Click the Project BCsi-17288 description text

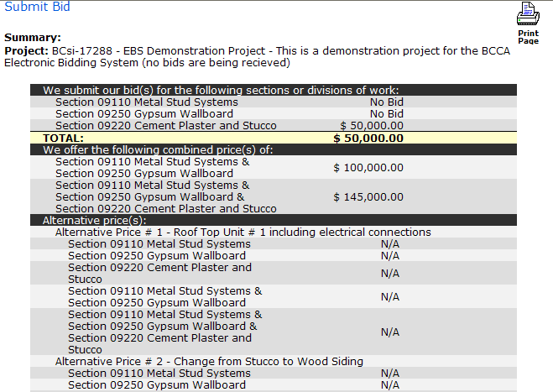click(x=257, y=56)
